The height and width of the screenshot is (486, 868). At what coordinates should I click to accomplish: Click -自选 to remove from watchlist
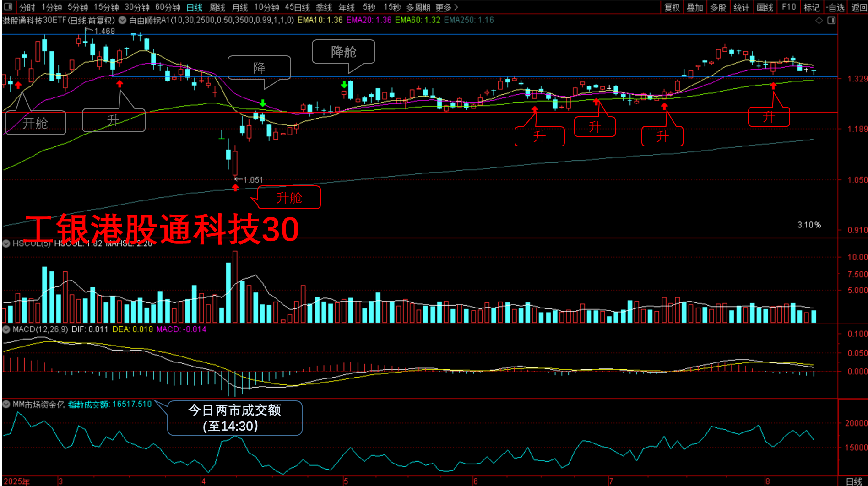[x=835, y=7]
